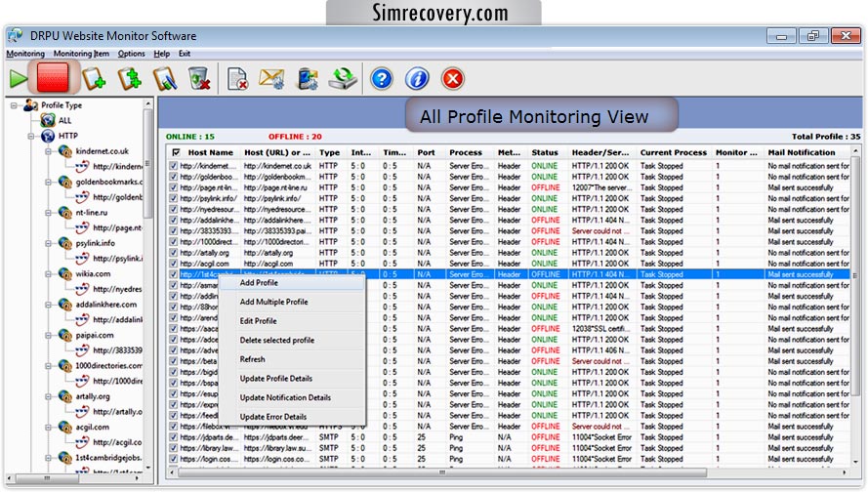Screen dimensions: 868x492
Task: Uncheck the https://login.cos row checkbox
Action: click(x=174, y=459)
